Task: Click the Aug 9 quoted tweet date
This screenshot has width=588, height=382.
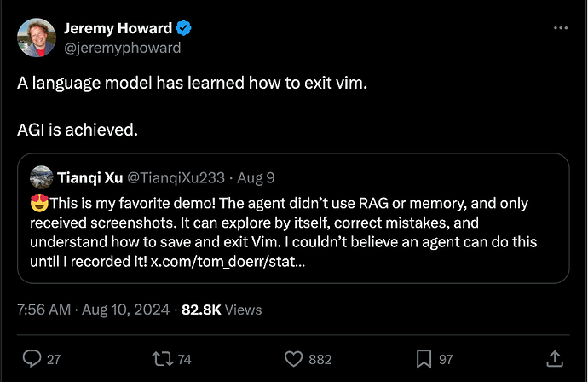Action: [257, 177]
